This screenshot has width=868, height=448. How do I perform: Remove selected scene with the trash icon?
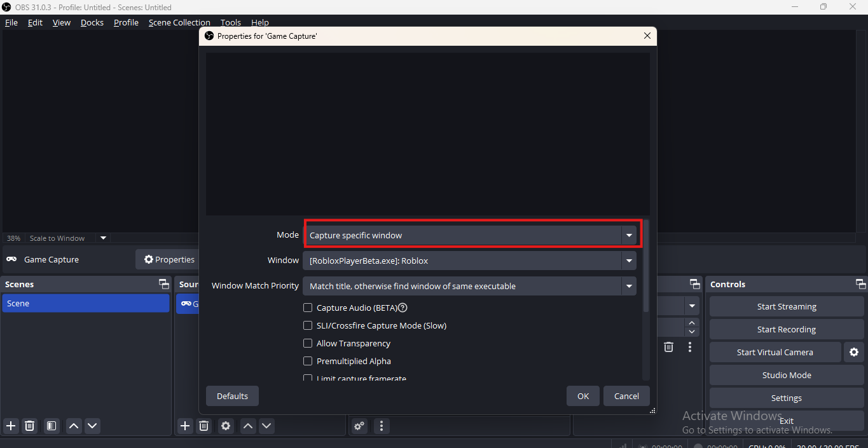tap(29, 426)
